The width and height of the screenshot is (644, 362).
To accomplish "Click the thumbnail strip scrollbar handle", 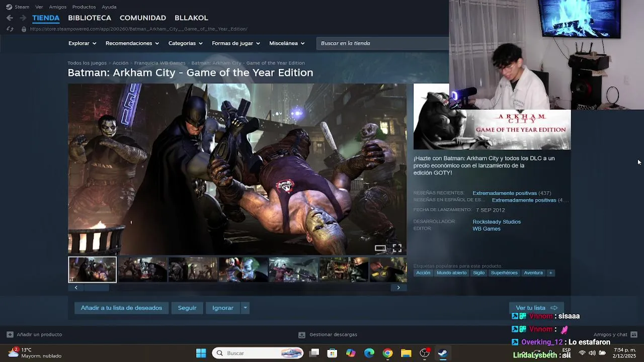I will (x=96, y=288).
